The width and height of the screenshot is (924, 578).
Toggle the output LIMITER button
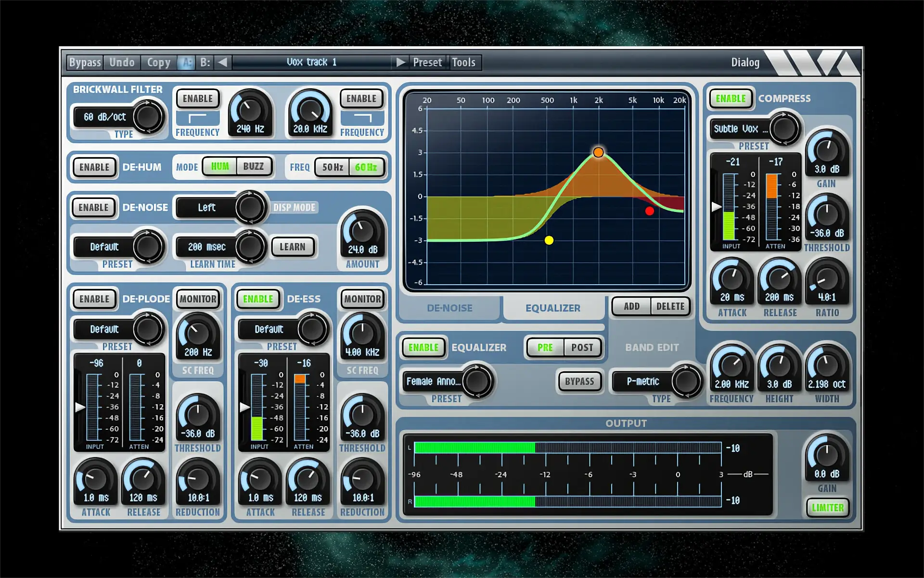pos(827,508)
